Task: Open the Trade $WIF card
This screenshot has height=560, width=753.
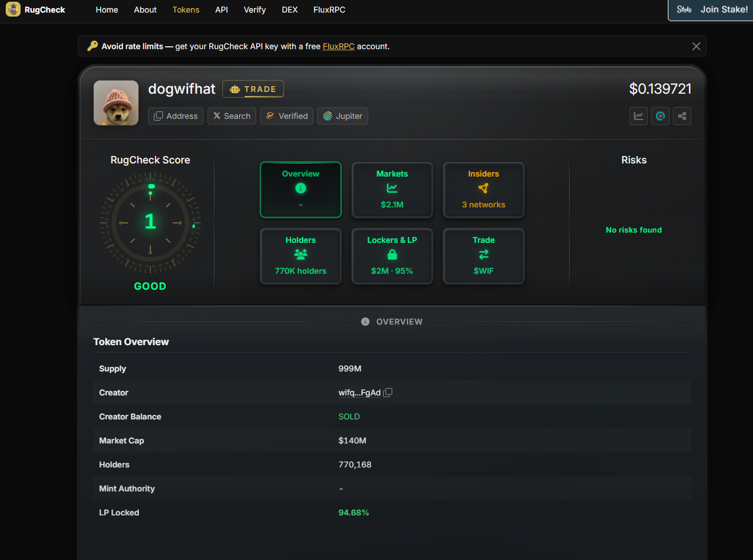Action: click(x=484, y=256)
